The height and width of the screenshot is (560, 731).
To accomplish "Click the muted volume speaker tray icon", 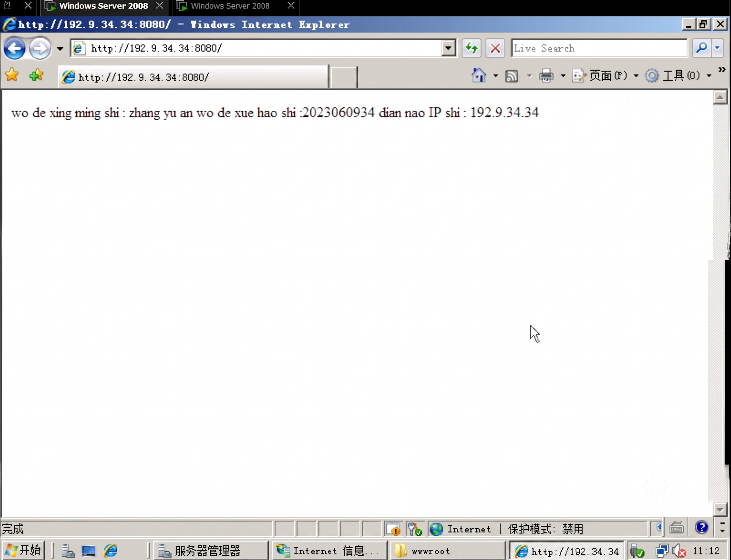I will point(679,551).
